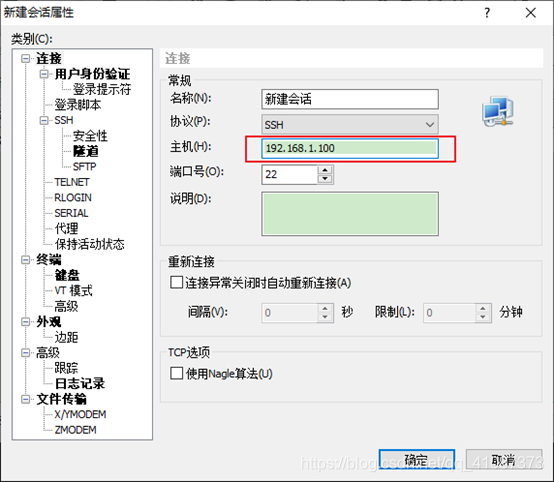Select SERIAL tree item
Viewport: 554px width, 482px height.
(71, 213)
